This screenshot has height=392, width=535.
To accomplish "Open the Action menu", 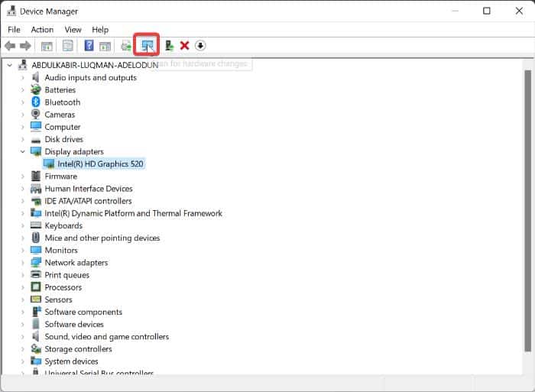I will click(42, 30).
